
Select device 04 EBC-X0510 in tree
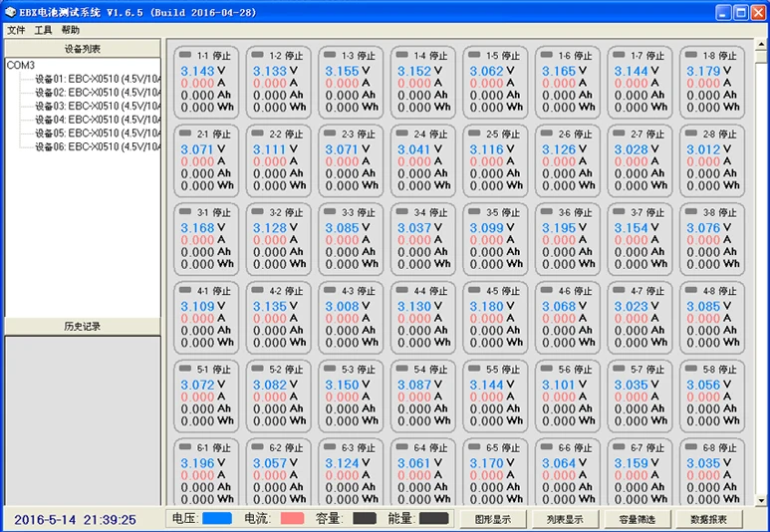[98, 120]
